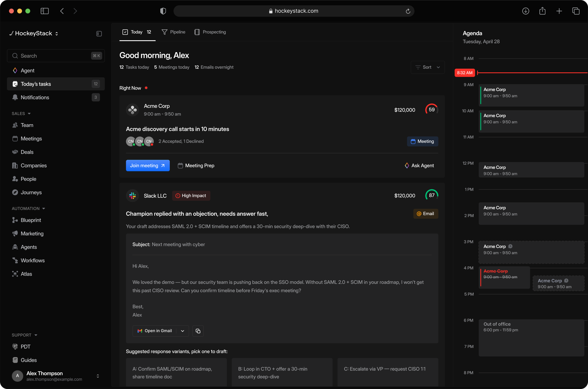Viewport: 588px width, 389px height.
Task: Click the Meeting tag button
Action: (x=423, y=141)
